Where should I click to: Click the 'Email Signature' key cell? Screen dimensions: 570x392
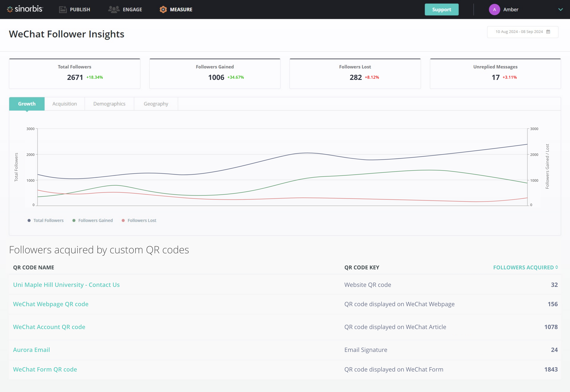[365, 350]
